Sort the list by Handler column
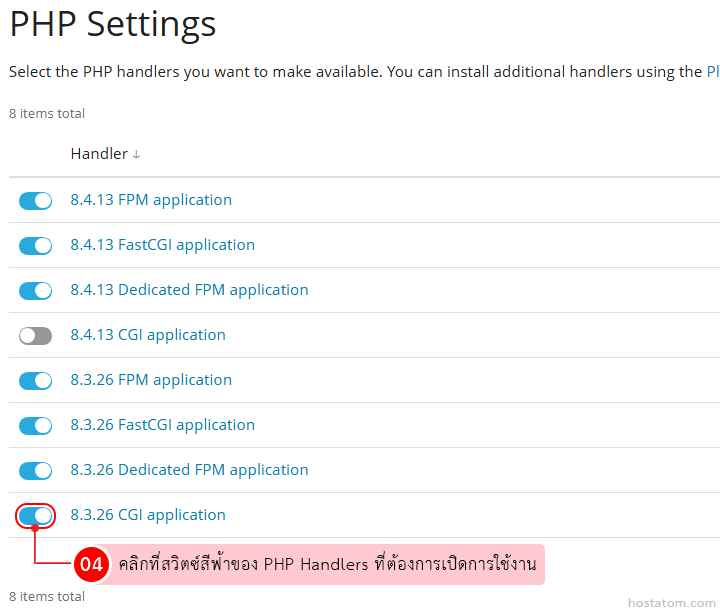The image size is (720, 611). (x=99, y=154)
